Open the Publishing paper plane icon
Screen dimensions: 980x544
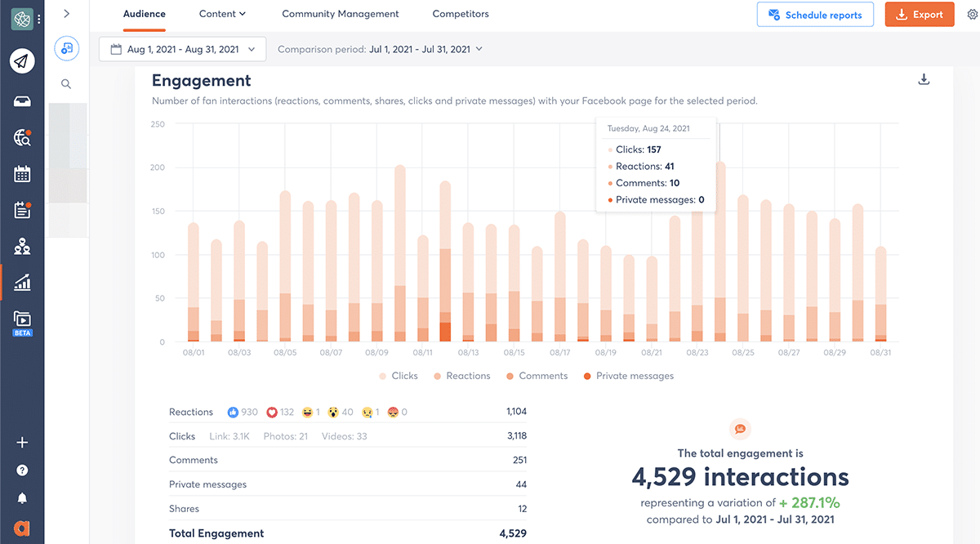pos(22,61)
